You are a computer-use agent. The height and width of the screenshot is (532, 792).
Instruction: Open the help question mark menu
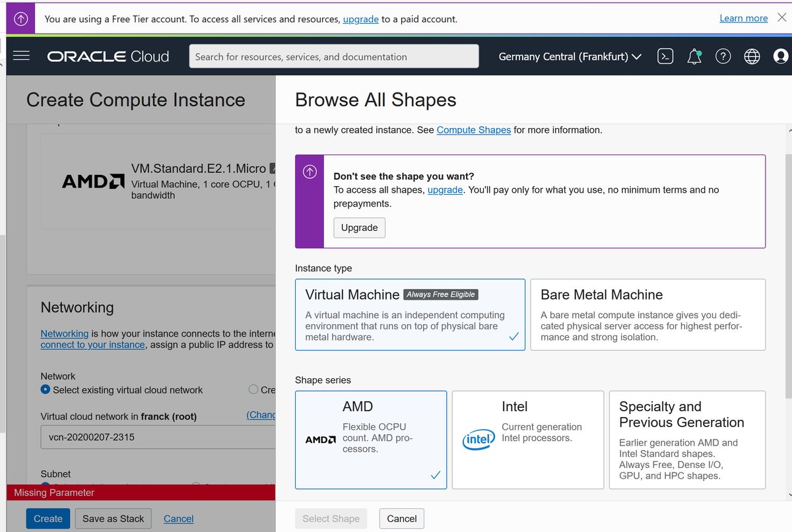pyautogui.click(x=723, y=57)
